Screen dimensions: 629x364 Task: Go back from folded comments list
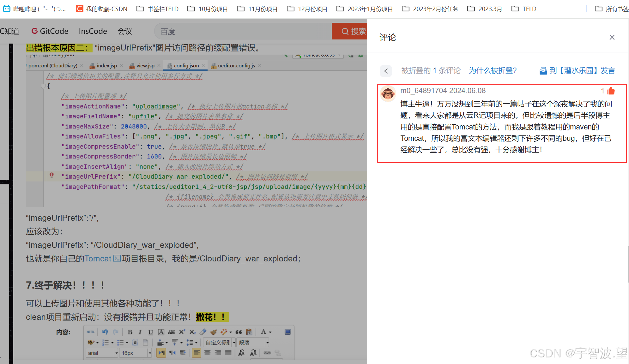386,71
